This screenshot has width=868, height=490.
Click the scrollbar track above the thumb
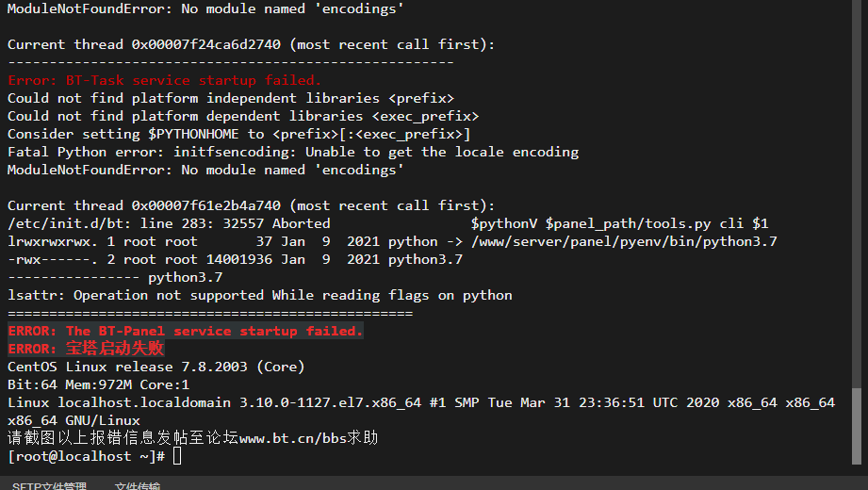pos(857,194)
